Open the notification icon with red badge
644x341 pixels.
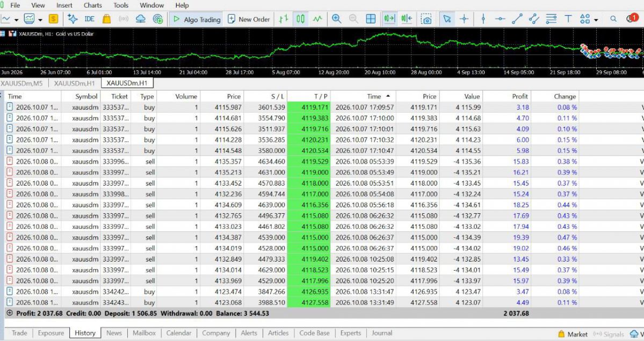[x=633, y=18]
